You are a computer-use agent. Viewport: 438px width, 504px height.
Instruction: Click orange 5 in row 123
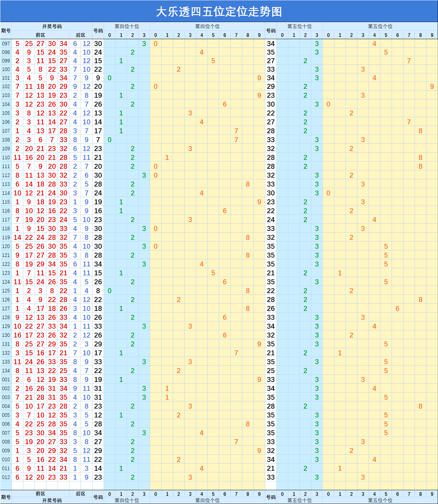point(213,273)
